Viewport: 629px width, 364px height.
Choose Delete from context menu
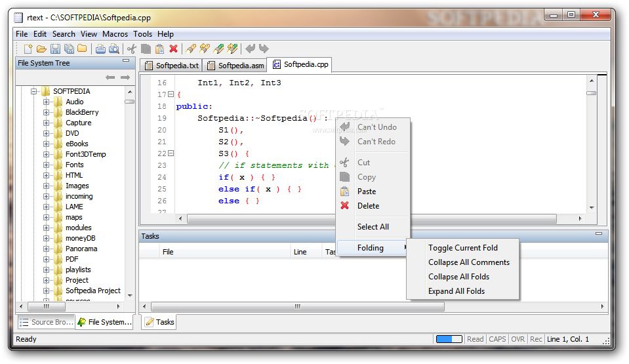point(373,206)
